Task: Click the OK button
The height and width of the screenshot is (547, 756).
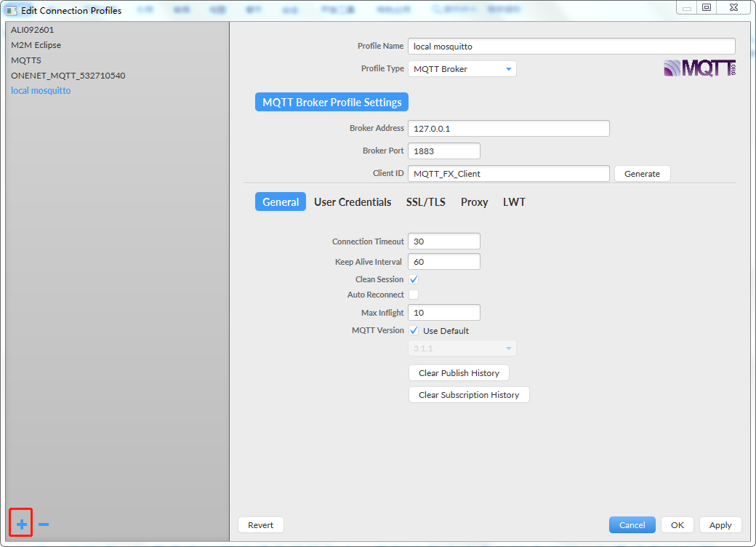Action: [677, 524]
